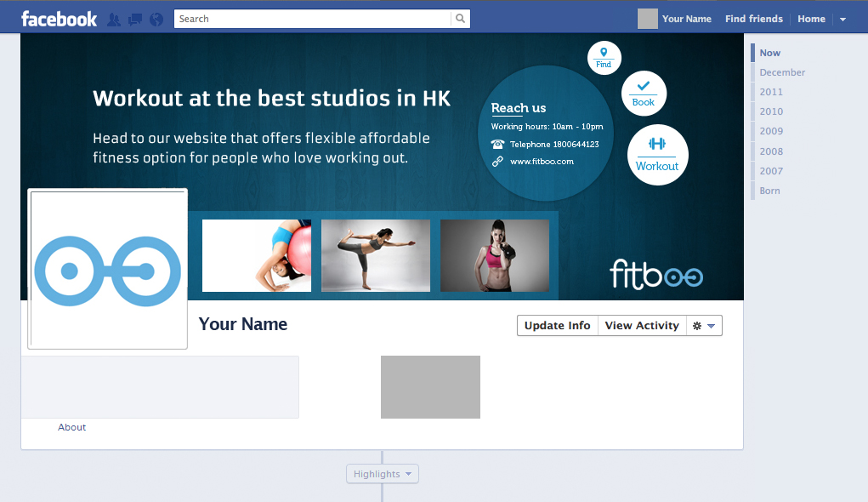Viewport: 868px width, 502px height.
Task: Click the Your Name profile heading
Action: coord(243,324)
